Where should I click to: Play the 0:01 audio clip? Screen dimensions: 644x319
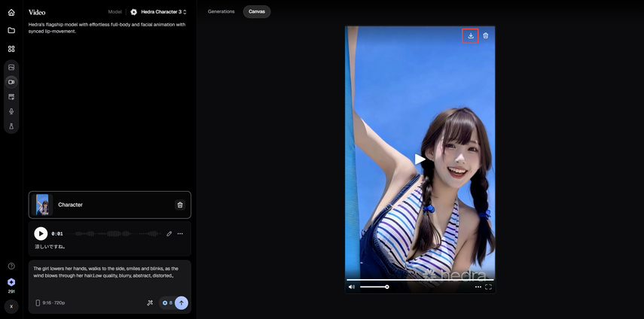(41, 234)
